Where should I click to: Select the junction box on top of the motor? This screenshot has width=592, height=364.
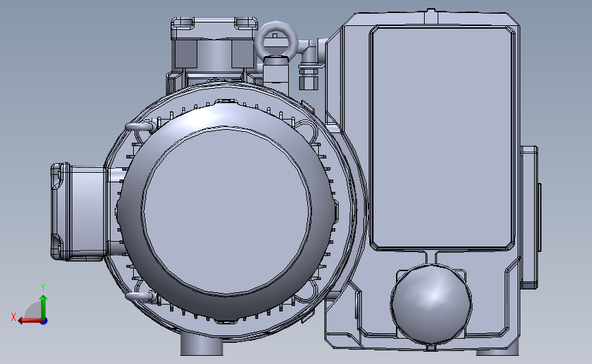(214, 44)
